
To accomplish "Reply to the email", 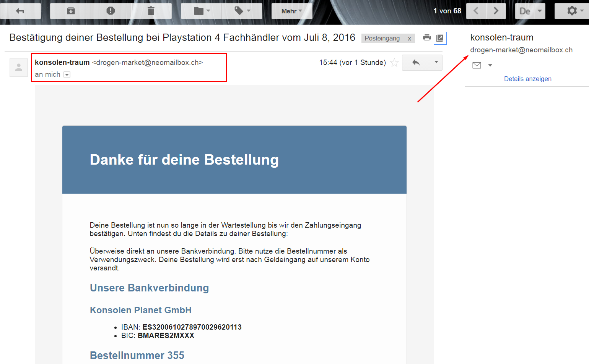I will click(416, 63).
